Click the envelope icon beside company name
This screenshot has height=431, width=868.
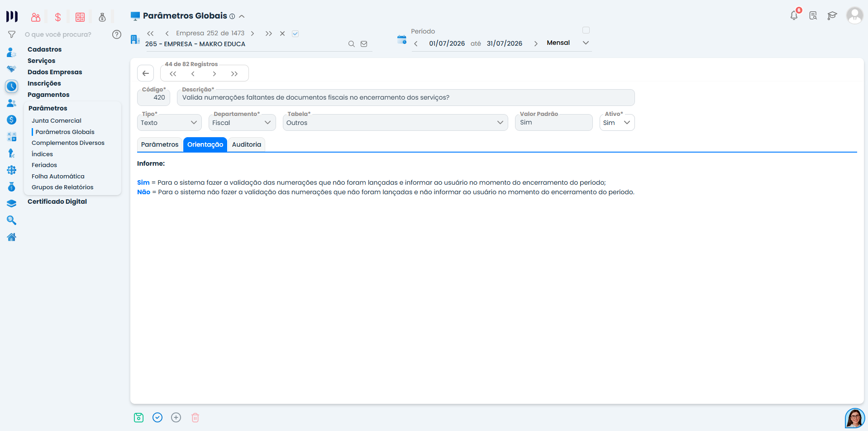[x=364, y=44]
